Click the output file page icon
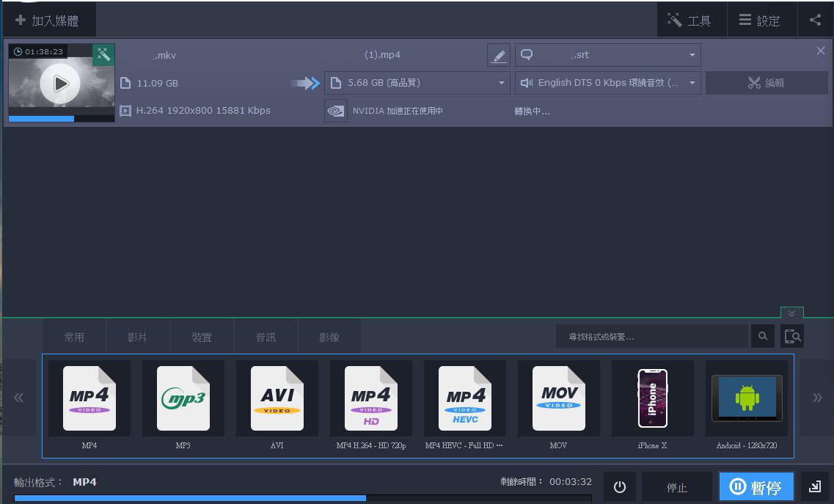 pos(336,83)
